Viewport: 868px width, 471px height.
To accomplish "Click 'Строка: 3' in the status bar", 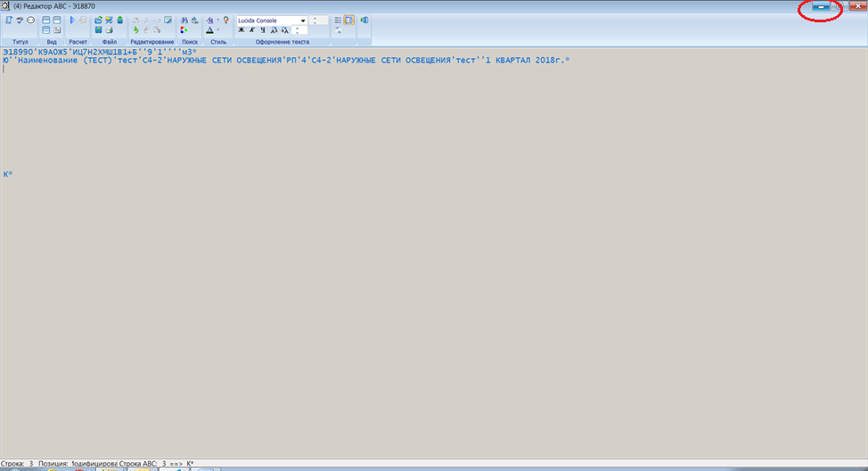I will [17, 463].
